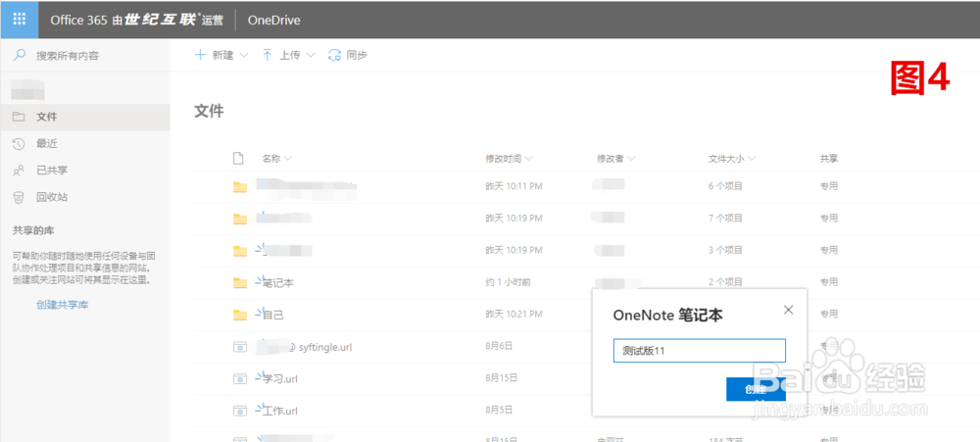The height and width of the screenshot is (442, 980).
Task: Click the 同步 (Sync) button
Action: [348, 55]
